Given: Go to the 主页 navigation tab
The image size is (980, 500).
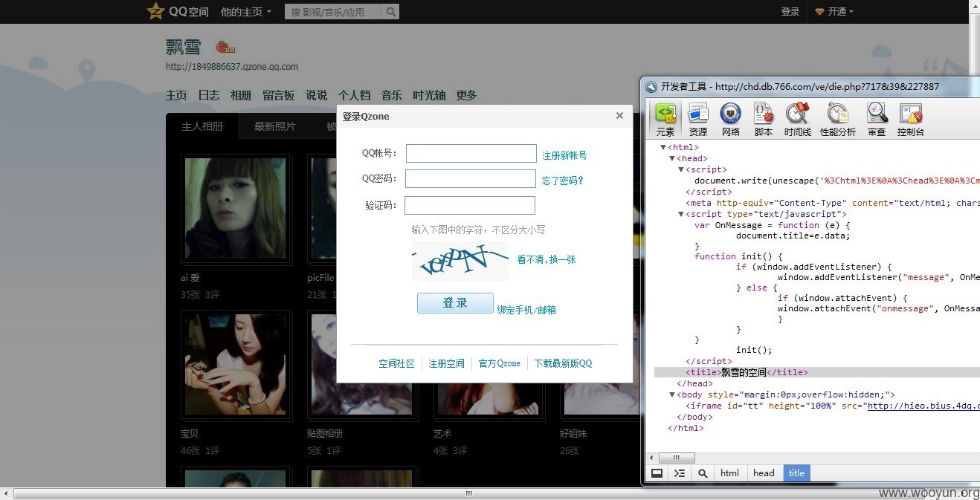Looking at the screenshot, I should (x=176, y=95).
